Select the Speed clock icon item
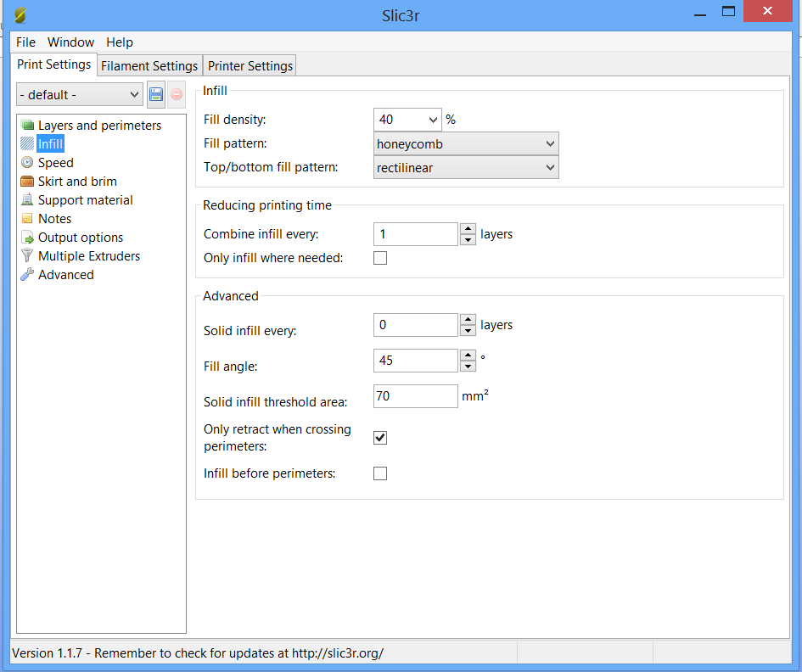This screenshot has width=802, height=672. pos(28,163)
